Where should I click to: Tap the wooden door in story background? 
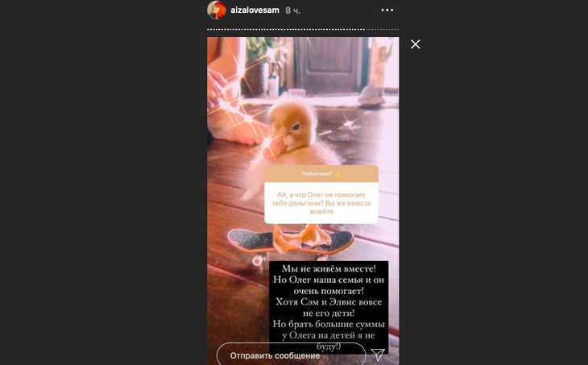click(x=329, y=64)
